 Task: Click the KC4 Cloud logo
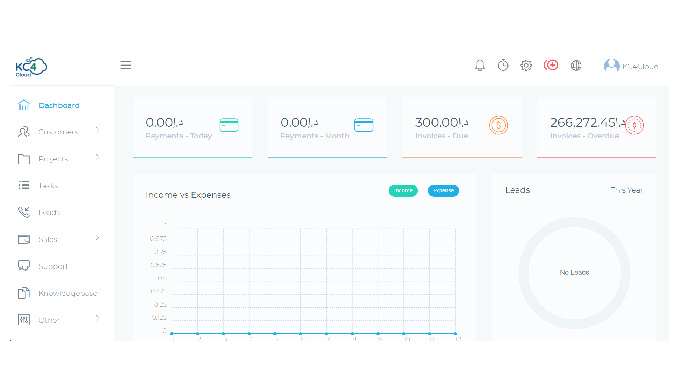click(x=31, y=67)
